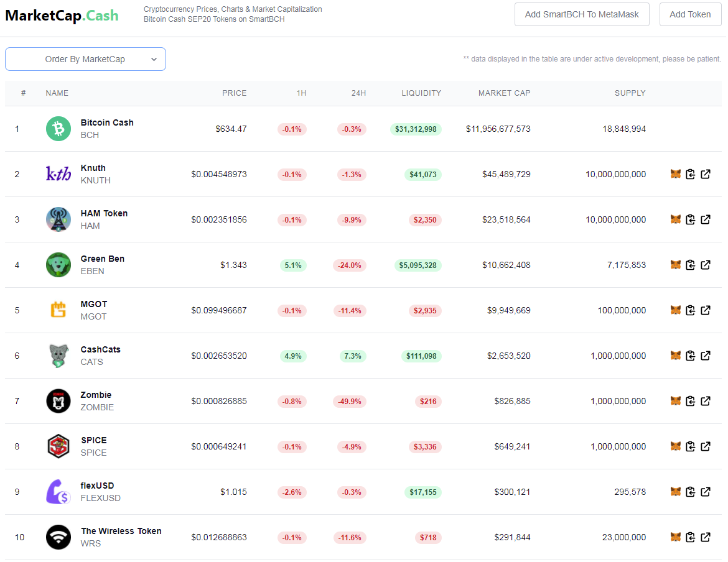Copy Zombie contract address icon
This screenshot has width=728, height=562.
coord(691,402)
